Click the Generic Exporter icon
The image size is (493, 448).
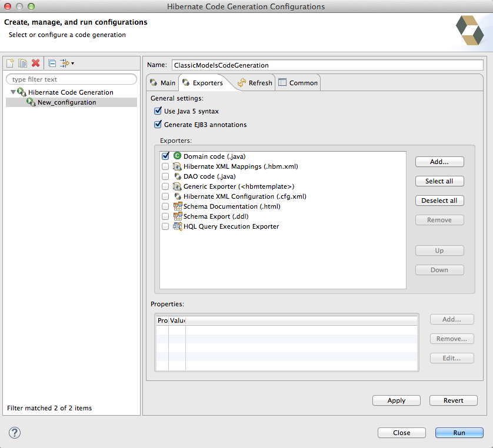pos(177,186)
